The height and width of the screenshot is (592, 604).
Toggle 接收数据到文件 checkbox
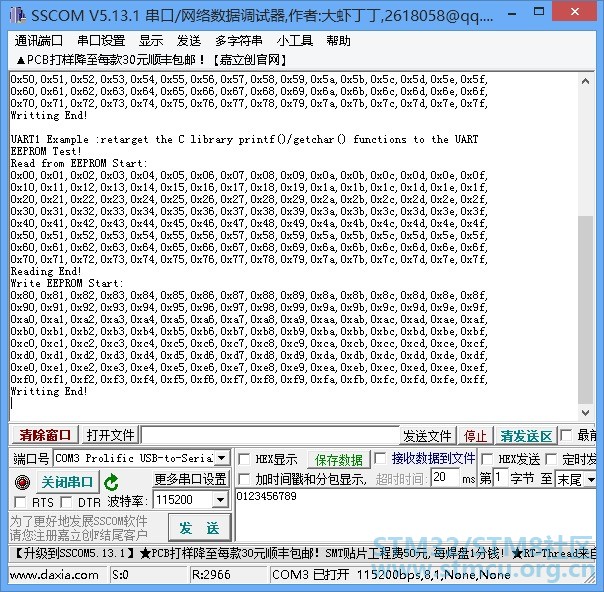[x=380, y=458]
